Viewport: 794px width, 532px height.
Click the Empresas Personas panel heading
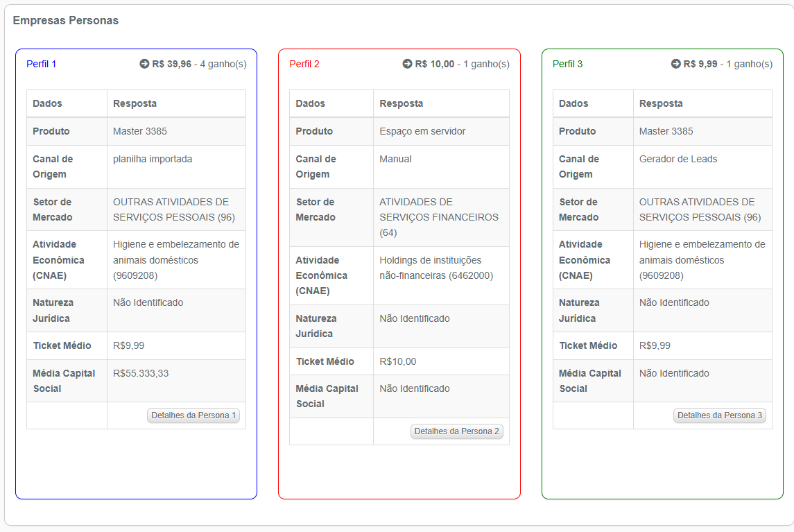66,21
